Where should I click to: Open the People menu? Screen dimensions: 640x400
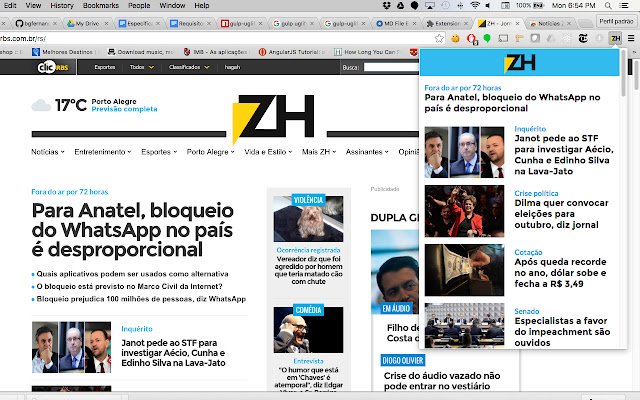pyautogui.click(x=139, y=5)
